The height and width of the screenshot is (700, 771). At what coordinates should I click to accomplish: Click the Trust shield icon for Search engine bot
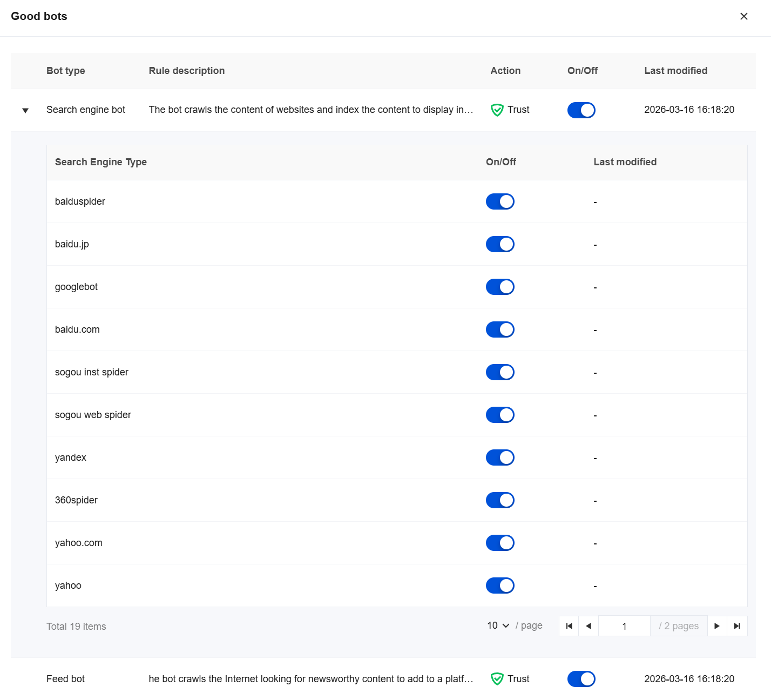497,110
